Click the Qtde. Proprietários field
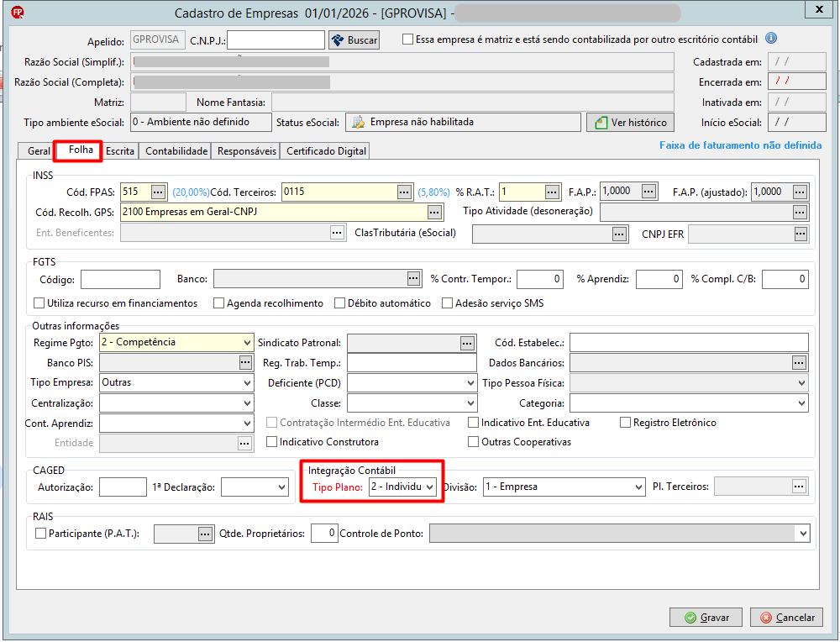The height and width of the screenshot is (642, 840). point(324,534)
